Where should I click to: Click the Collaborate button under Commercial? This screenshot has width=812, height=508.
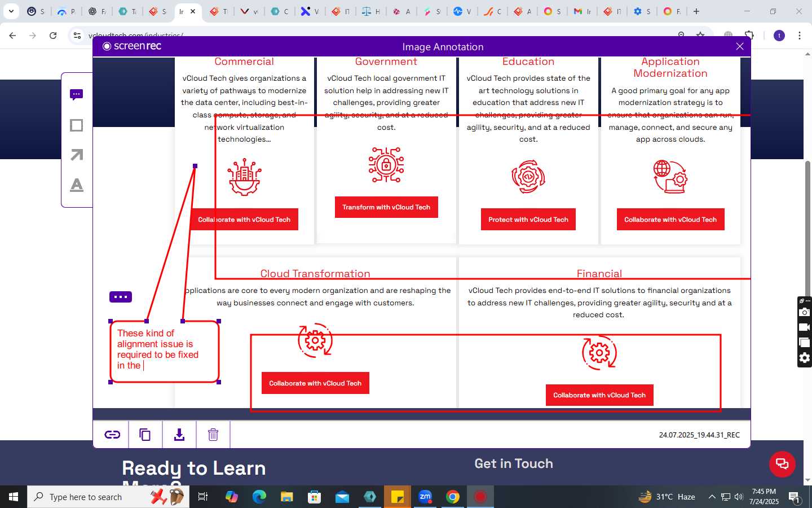click(x=244, y=220)
